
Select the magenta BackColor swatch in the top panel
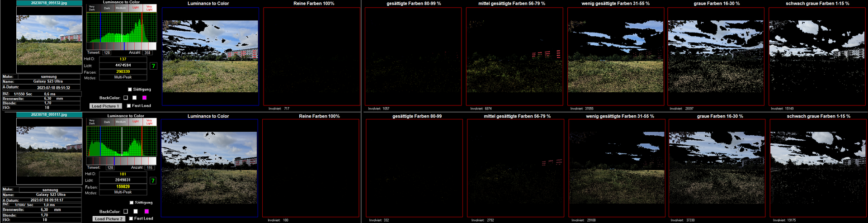145,98
